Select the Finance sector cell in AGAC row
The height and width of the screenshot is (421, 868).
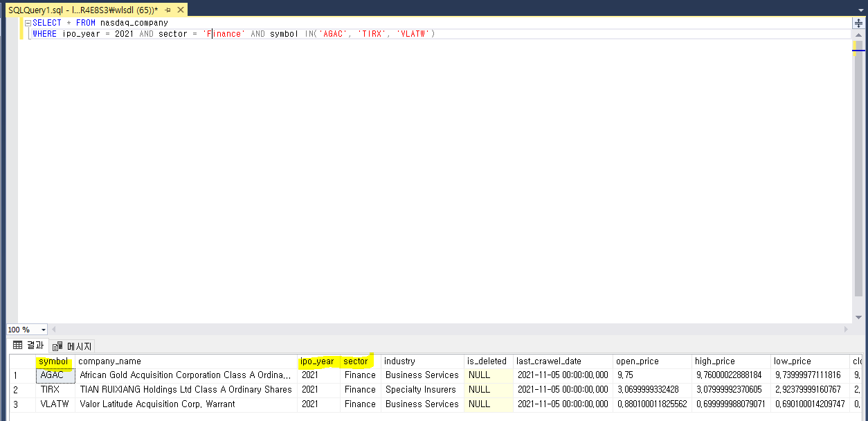click(x=361, y=375)
